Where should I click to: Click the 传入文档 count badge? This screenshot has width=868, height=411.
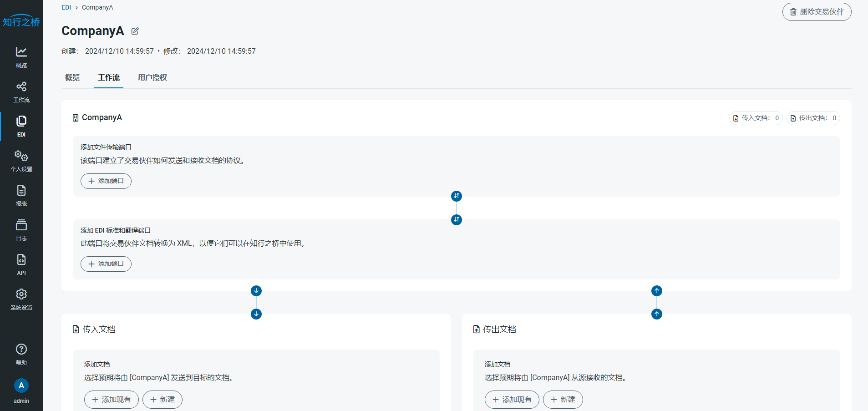pyautogui.click(x=756, y=118)
